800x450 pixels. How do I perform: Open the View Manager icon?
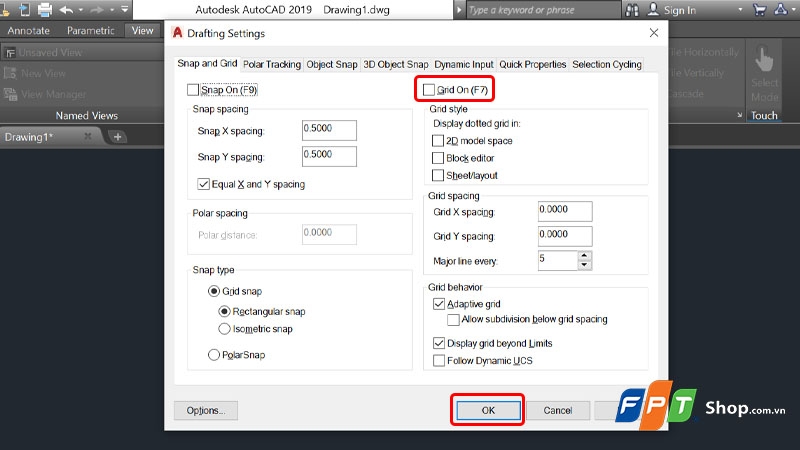tap(10, 94)
